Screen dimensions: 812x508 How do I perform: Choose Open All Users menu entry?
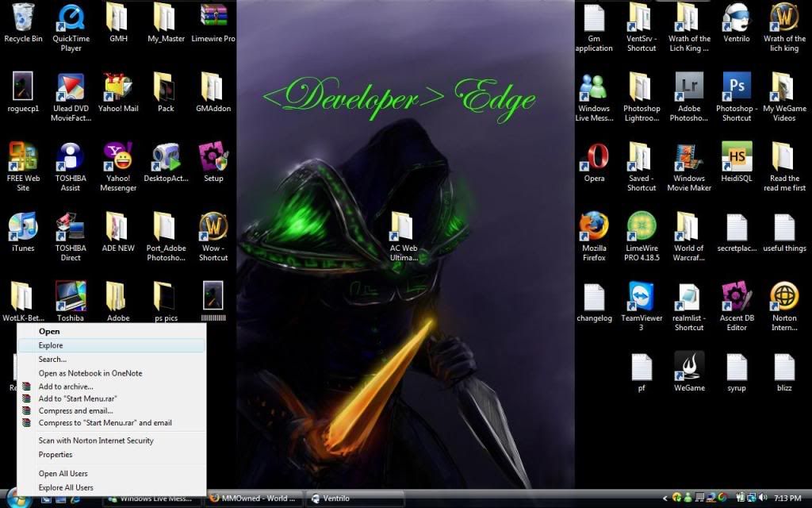click(x=112, y=473)
